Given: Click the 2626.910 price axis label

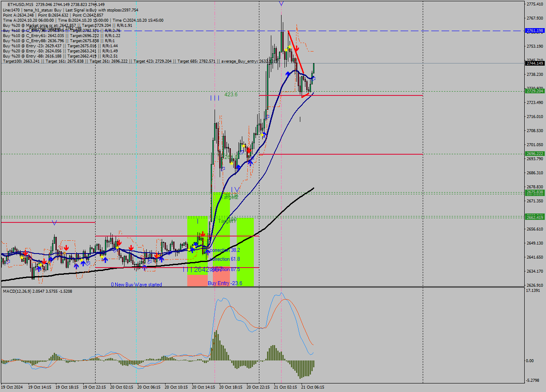Looking at the screenshot, I should (x=535, y=285).
